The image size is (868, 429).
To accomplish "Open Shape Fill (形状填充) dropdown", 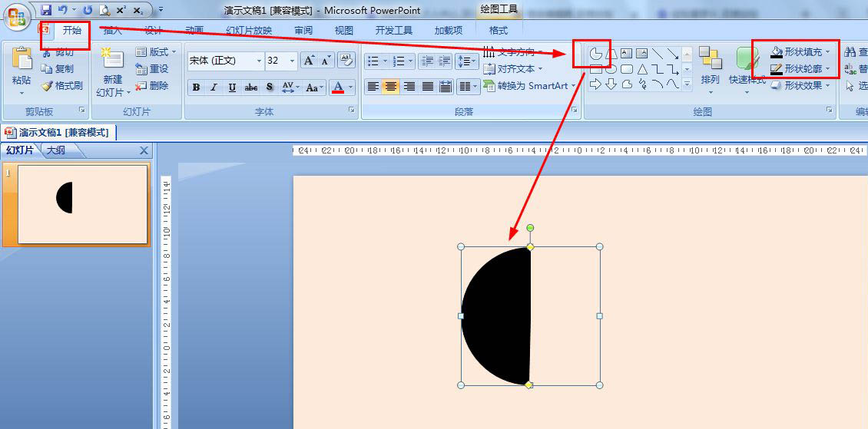I will tap(800, 52).
